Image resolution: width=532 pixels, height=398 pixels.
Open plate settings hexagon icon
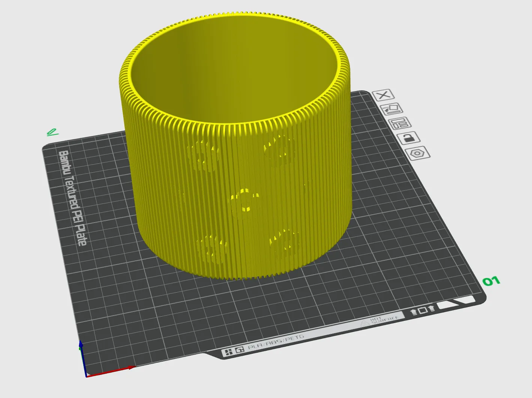click(x=417, y=153)
